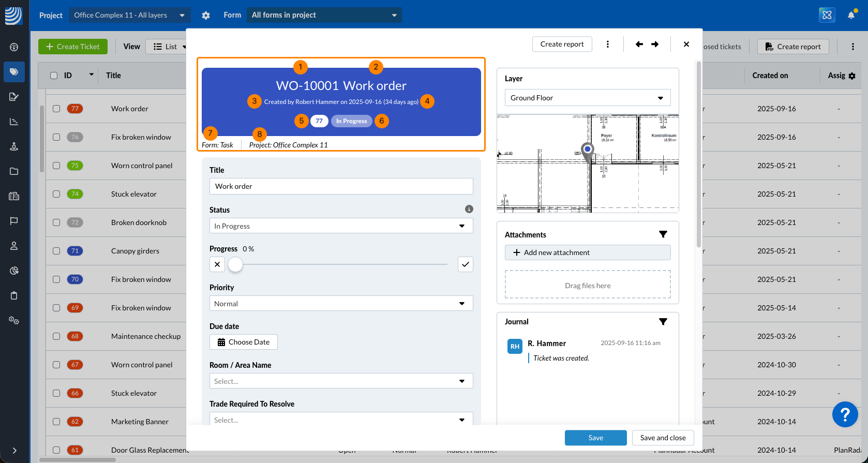The width and height of the screenshot is (868, 463).
Task: Open Tickets section in left sidebar
Action: click(14, 72)
